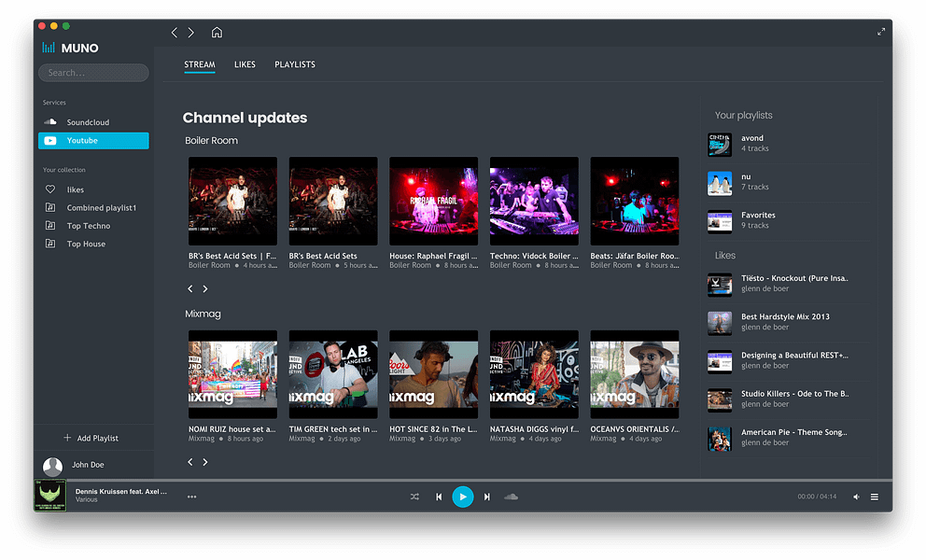This screenshot has width=926, height=560.
Task: Skip to previous track
Action: (439, 497)
